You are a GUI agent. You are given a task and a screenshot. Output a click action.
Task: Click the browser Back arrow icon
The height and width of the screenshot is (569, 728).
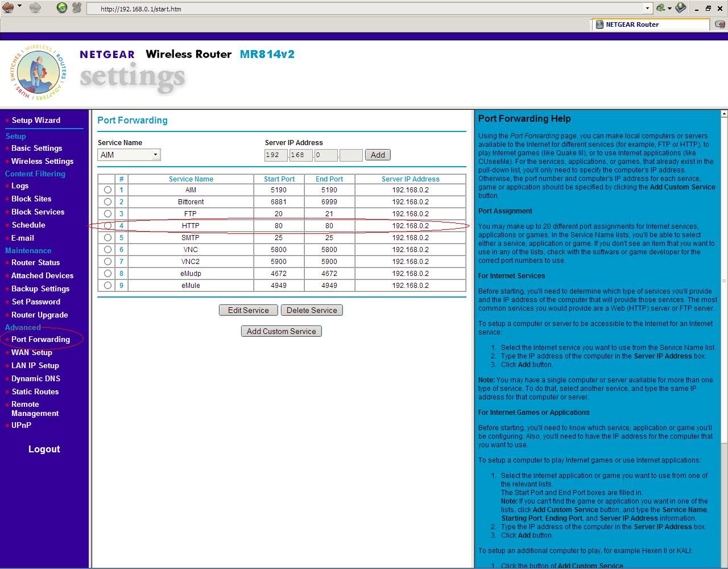point(7,8)
